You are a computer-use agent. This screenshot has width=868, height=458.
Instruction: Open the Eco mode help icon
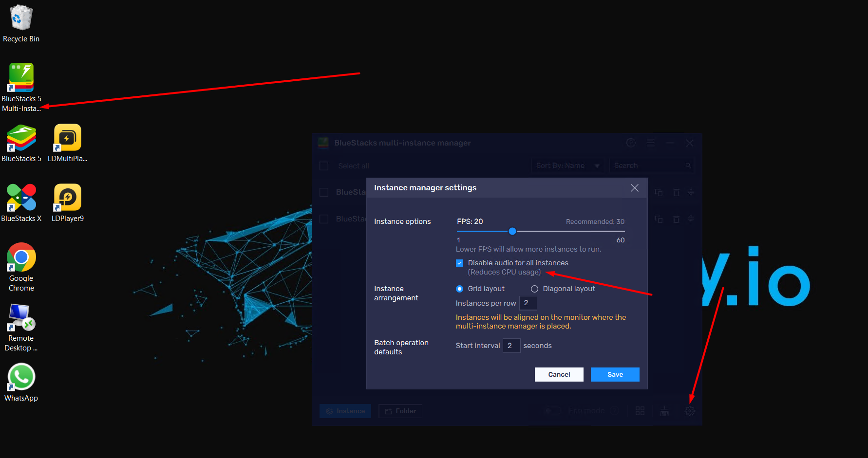(615, 411)
